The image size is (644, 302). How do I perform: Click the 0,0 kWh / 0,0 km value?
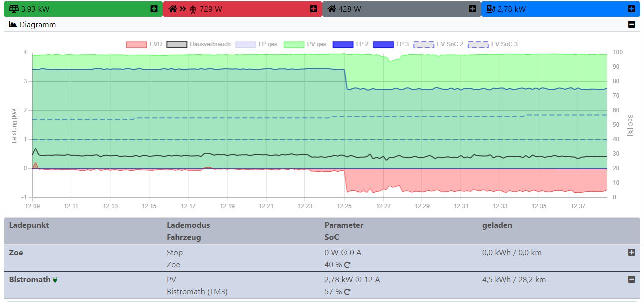512,253
